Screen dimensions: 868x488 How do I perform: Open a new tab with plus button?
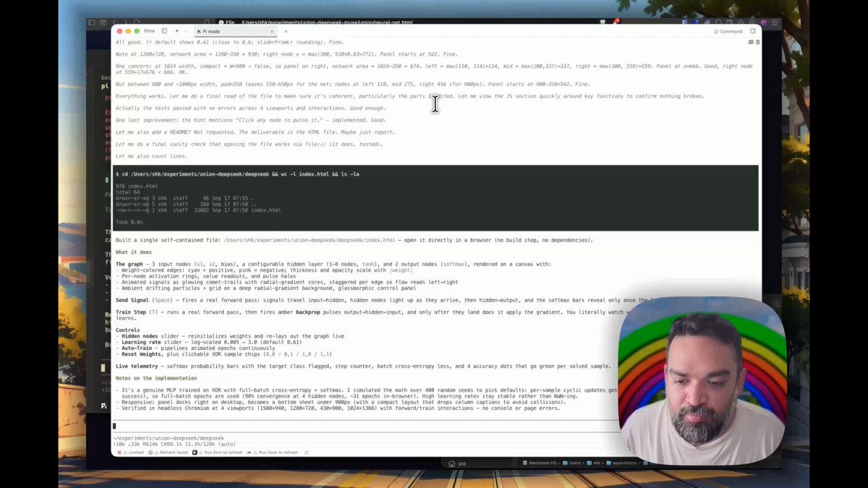[286, 31]
